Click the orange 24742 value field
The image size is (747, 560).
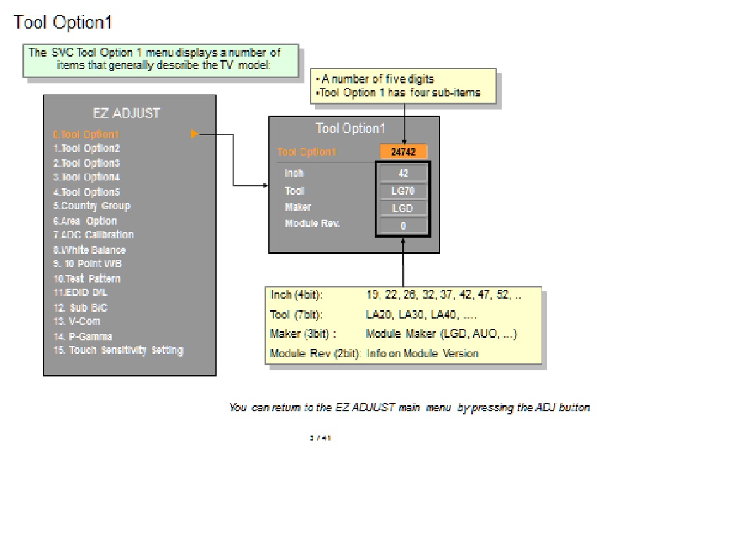point(403,152)
